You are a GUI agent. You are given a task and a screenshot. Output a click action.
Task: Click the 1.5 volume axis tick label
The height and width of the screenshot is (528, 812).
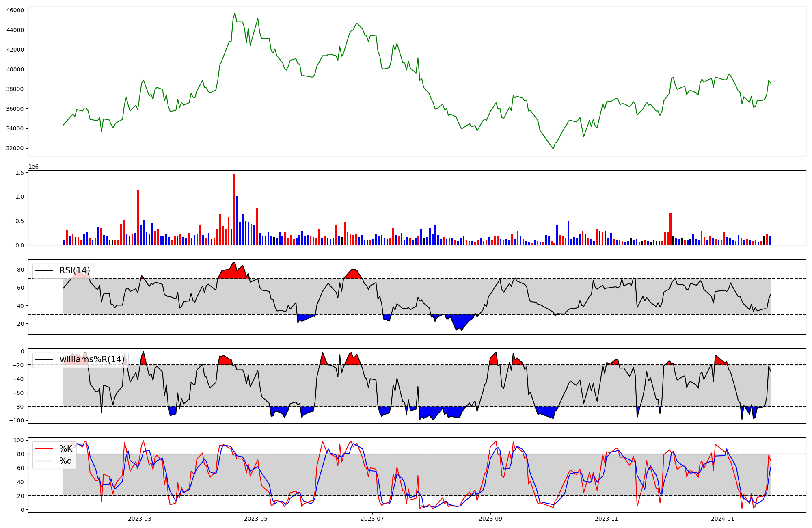coord(19,173)
